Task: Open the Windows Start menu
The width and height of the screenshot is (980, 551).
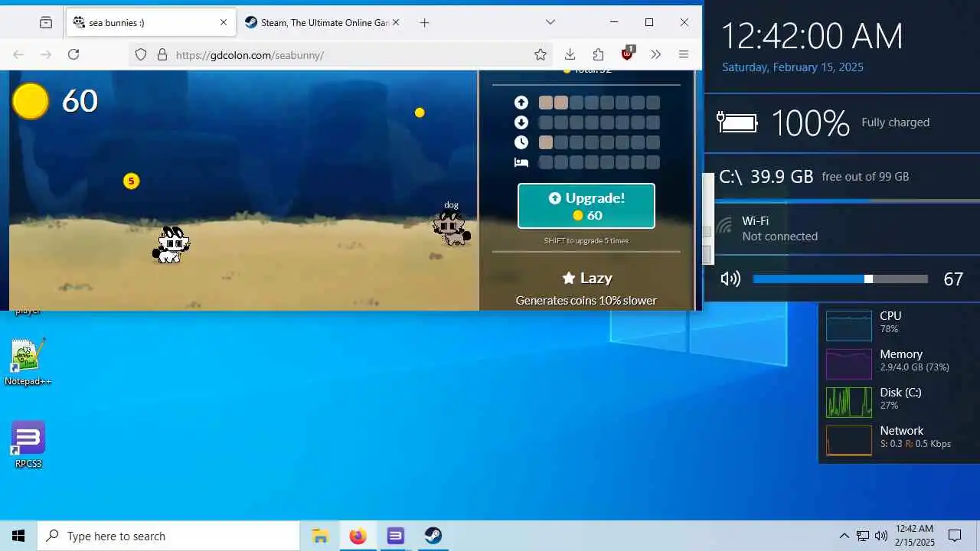Action: click(x=18, y=536)
